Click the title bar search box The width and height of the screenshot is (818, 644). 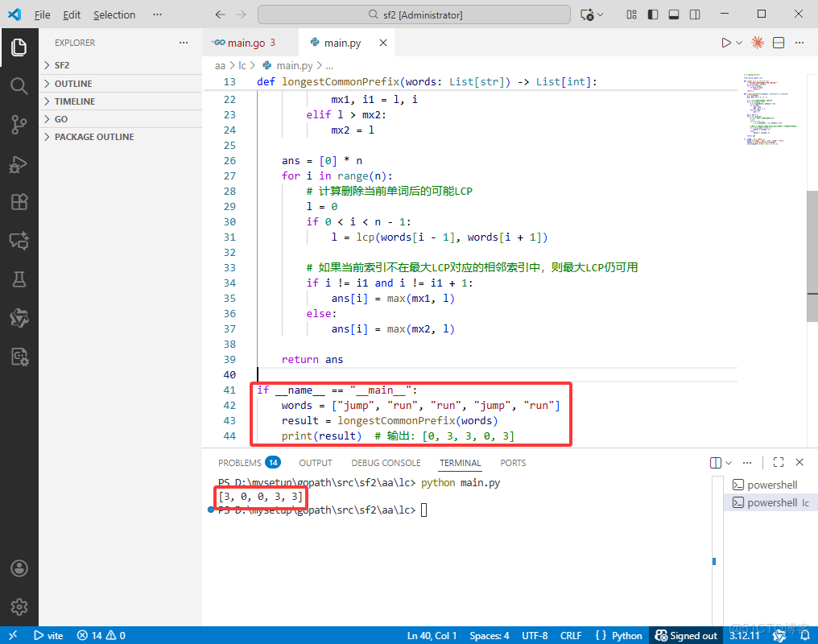click(x=414, y=14)
